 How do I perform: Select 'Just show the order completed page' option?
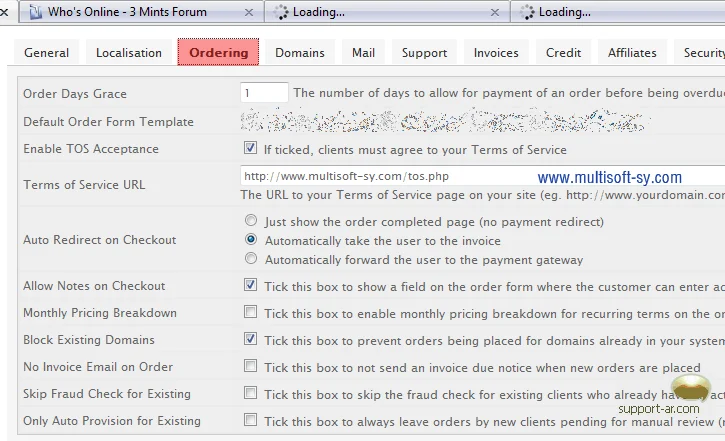251,221
